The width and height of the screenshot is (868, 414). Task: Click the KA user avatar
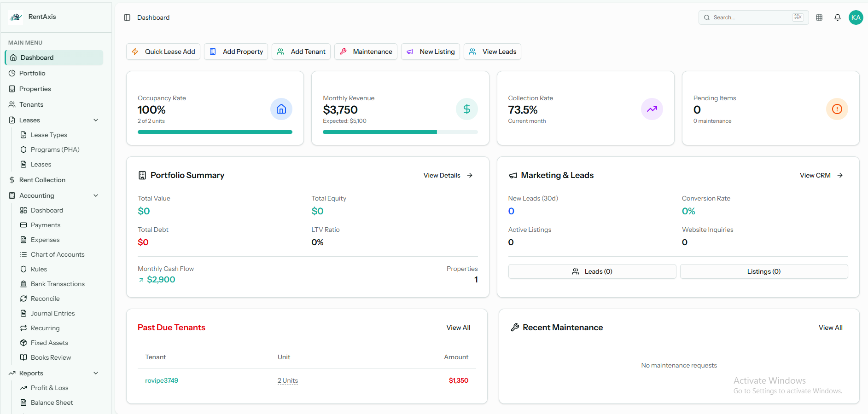pyautogui.click(x=856, y=17)
